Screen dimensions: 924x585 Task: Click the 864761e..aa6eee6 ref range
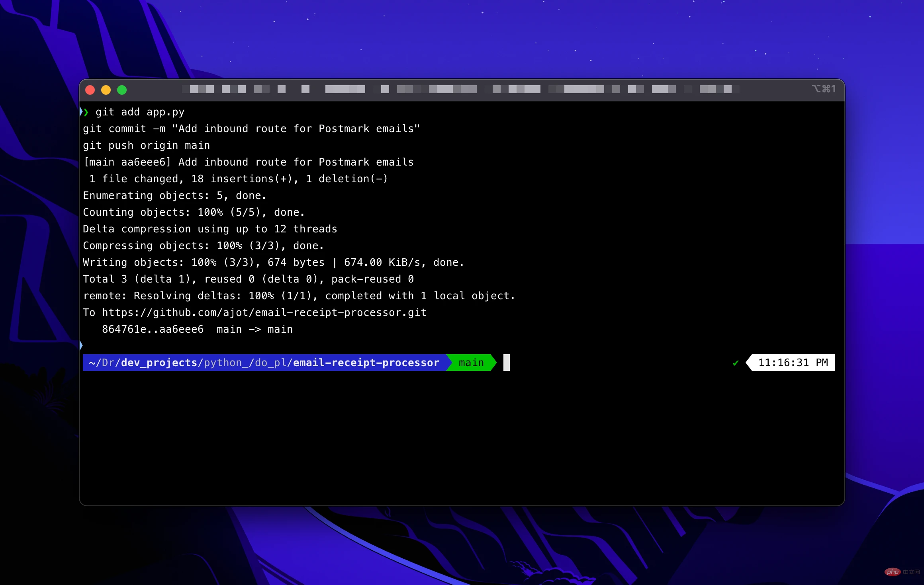153,329
